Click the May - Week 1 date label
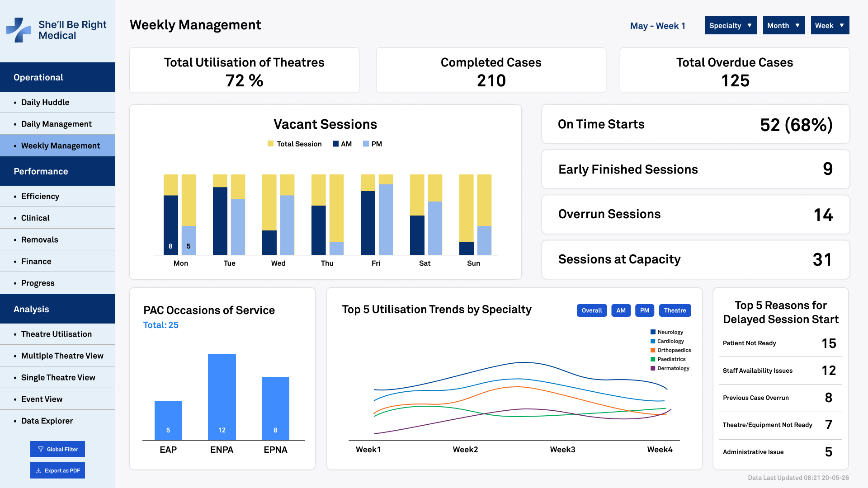The height and width of the screenshot is (488, 868). [x=658, y=26]
